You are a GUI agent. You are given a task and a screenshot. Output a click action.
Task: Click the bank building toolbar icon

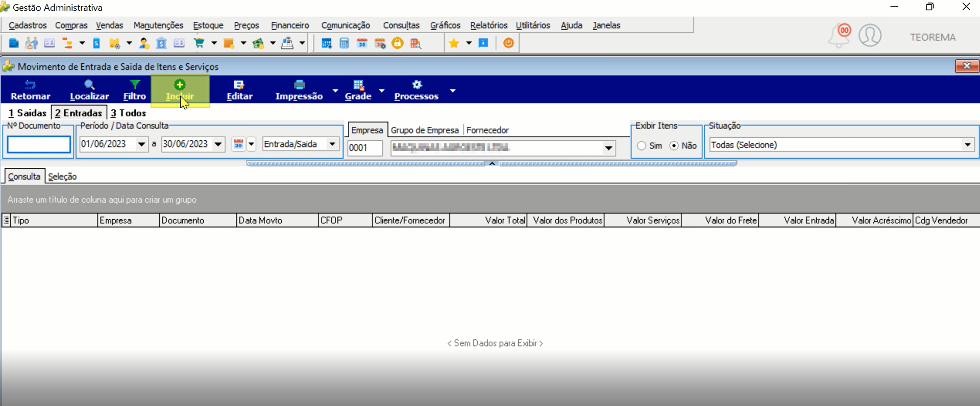[x=161, y=43]
